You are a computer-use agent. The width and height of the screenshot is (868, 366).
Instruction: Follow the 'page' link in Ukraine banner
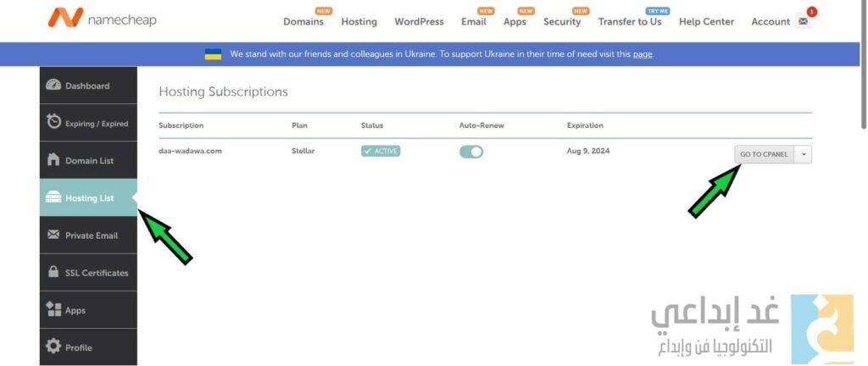click(643, 54)
